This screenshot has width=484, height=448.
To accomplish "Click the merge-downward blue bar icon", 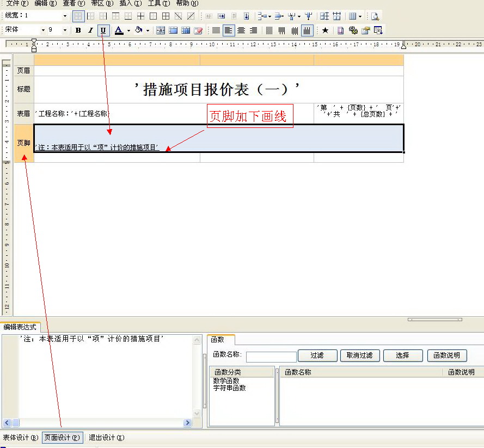I will tap(308, 16).
